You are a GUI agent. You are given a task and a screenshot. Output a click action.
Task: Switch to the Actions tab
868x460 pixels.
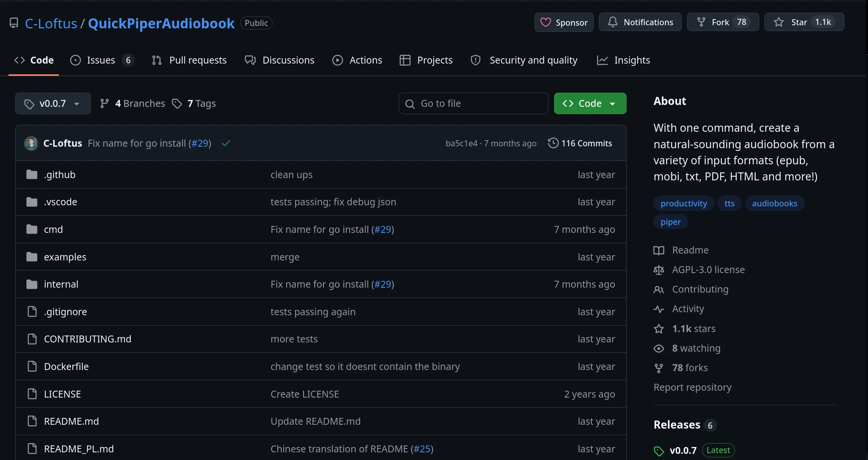click(357, 60)
